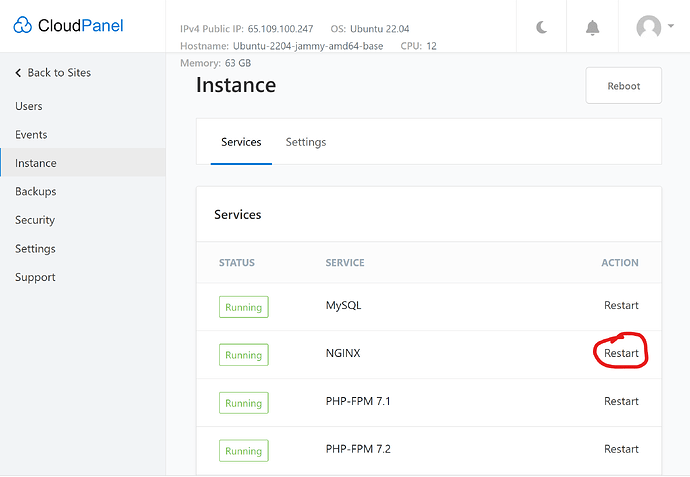The image size is (690, 477).
Task: Click the Running badge for PHP-FPM 7.1
Action: [x=244, y=403]
